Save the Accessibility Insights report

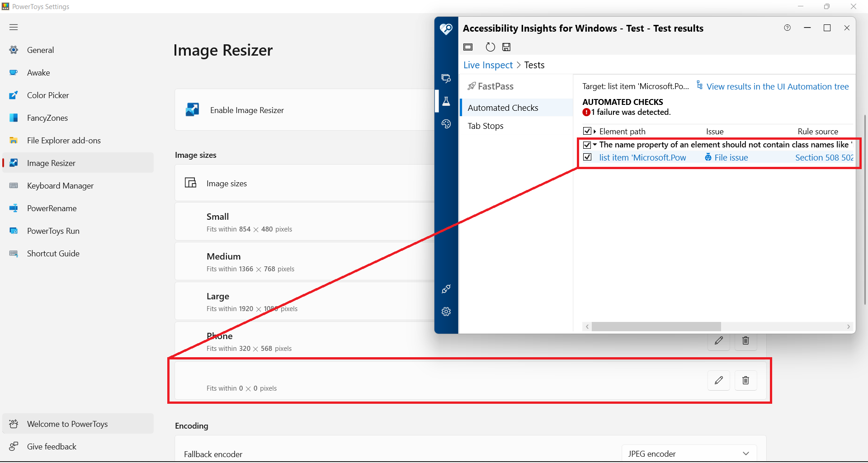coord(506,47)
